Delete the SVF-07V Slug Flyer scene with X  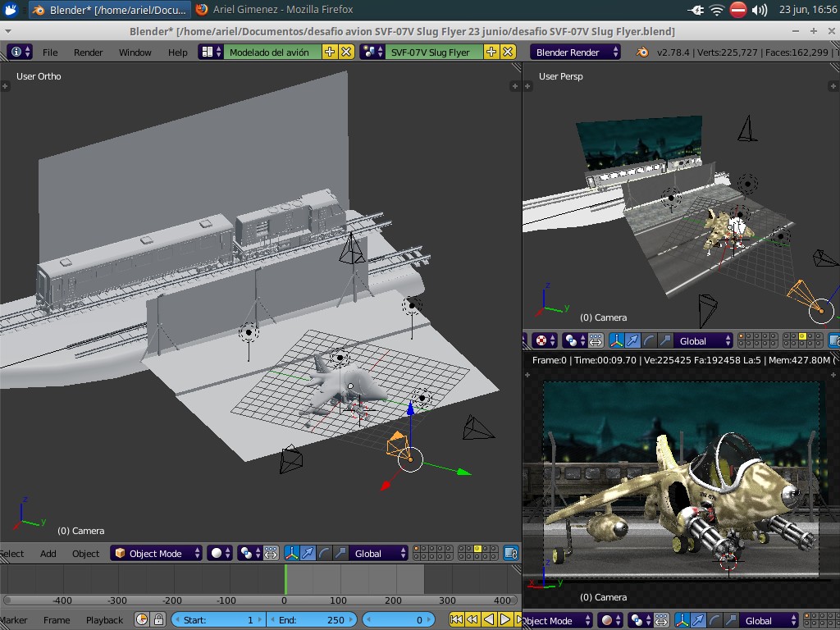coord(509,52)
